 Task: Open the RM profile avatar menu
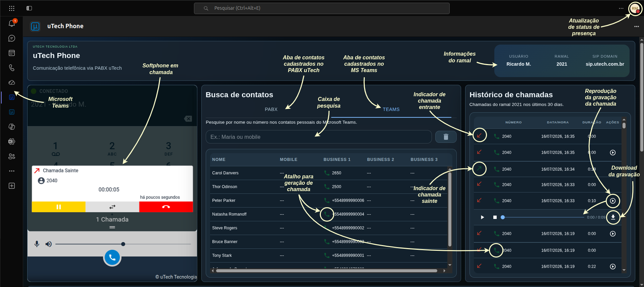tap(635, 8)
